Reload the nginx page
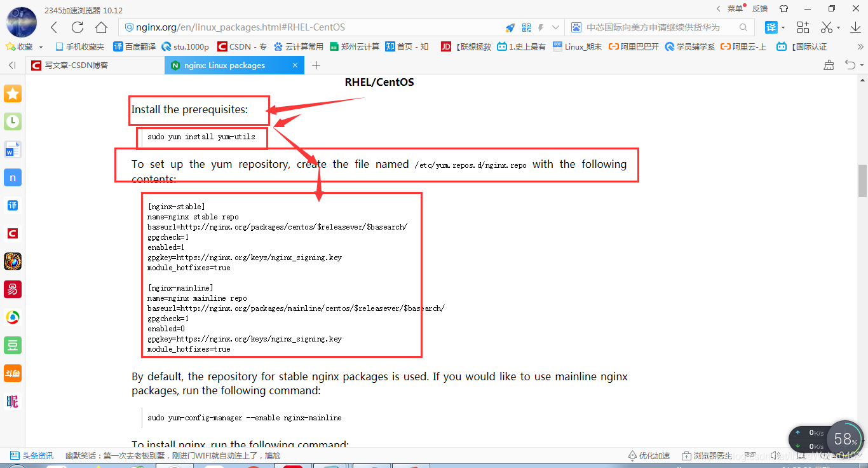This screenshot has height=468, width=868. 78,27
